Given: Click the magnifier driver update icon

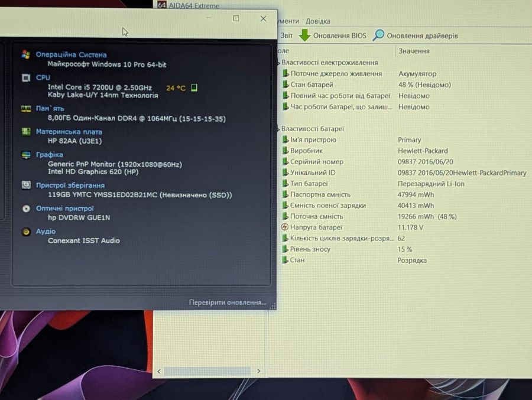Looking at the screenshot, I should [x=378, y=35].
